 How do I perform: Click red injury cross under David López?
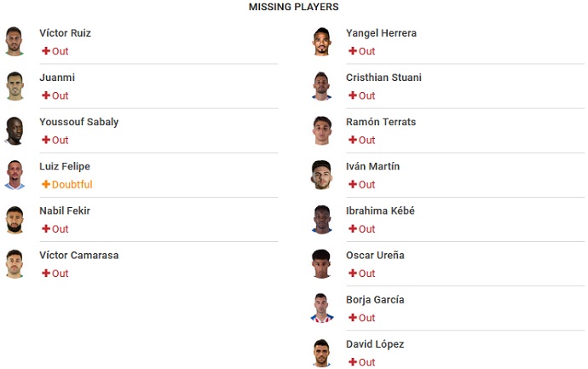353,362
